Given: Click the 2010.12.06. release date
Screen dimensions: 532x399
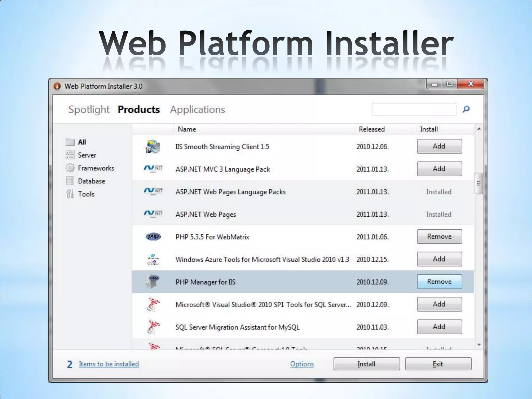Looking at the screenshot, I should pos(373,147).
